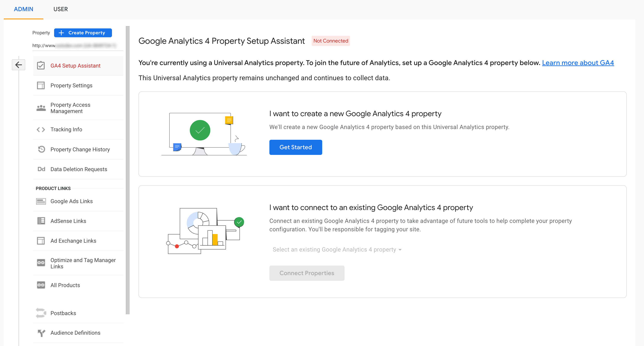The image size is (644, 346).
Task: Expand Tracking Info section
Action: point(78,129)
